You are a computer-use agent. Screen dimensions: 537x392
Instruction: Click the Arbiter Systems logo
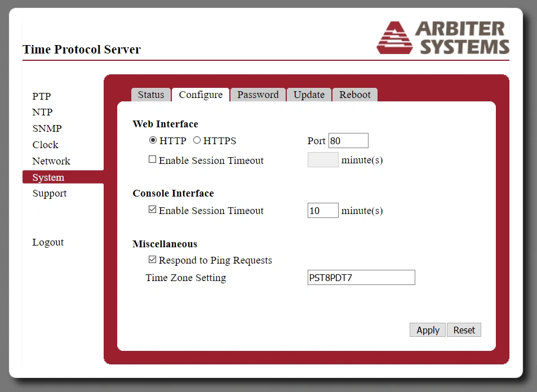click(443, 38)
